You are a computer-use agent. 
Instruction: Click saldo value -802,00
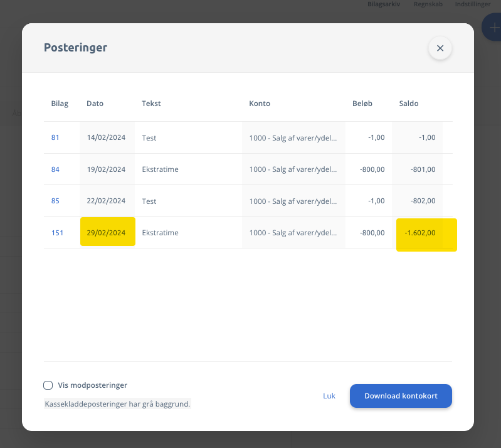pyautogui.click(x=422, y=201)
